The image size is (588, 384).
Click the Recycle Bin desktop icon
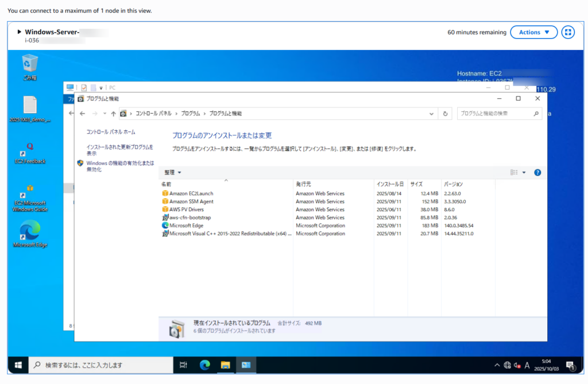(30, 67)
